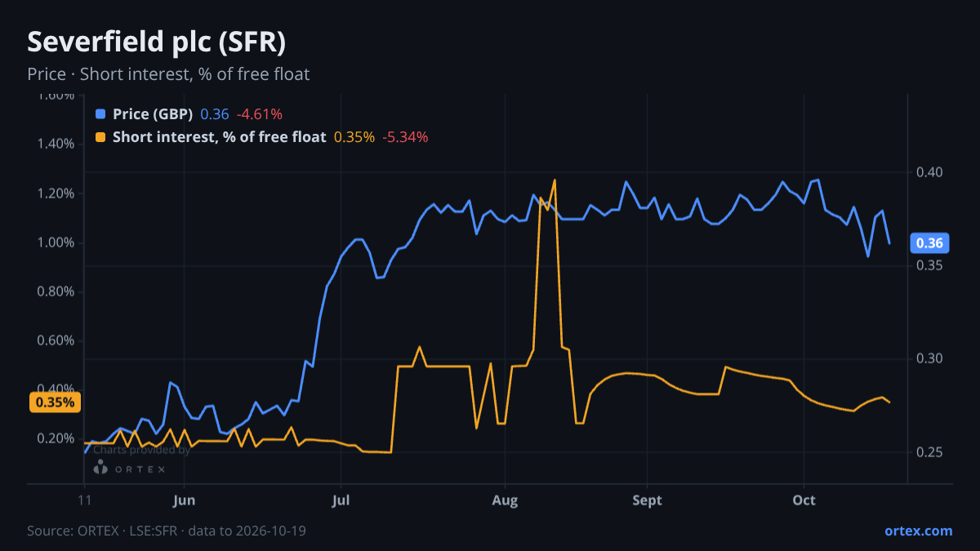Click the 0.25 right price axis label
Screen dimensions: 980x551
tap(930, 451)
